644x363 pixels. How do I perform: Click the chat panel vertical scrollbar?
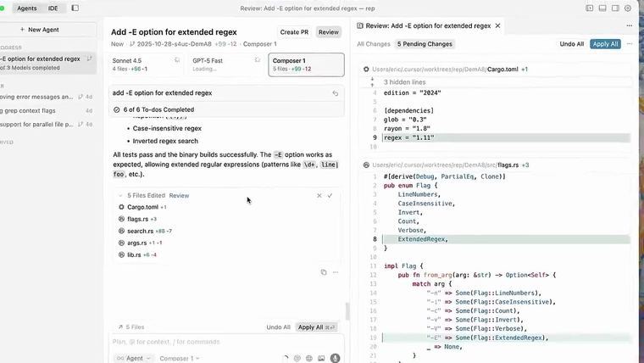point(347,311)
